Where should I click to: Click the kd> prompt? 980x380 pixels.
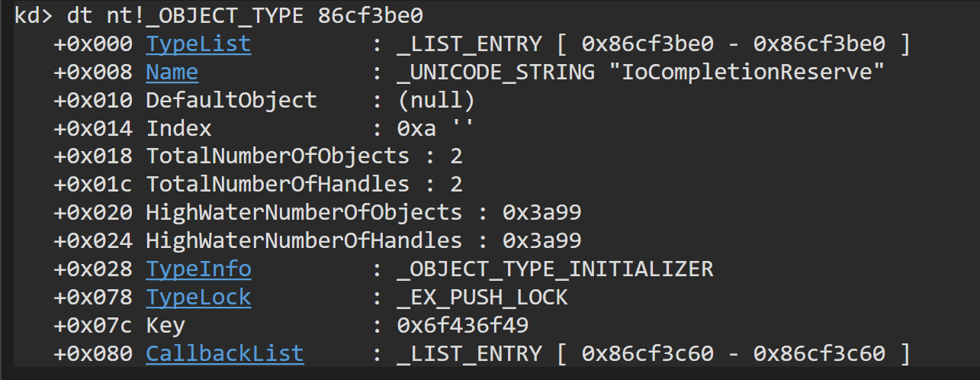click(34, 16)
